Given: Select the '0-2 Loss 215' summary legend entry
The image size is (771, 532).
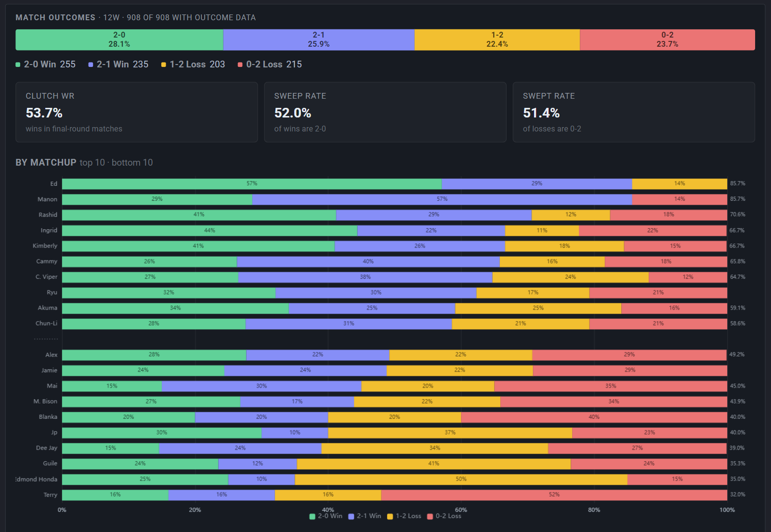Looking at the screenshot, I should coord(270,65).
